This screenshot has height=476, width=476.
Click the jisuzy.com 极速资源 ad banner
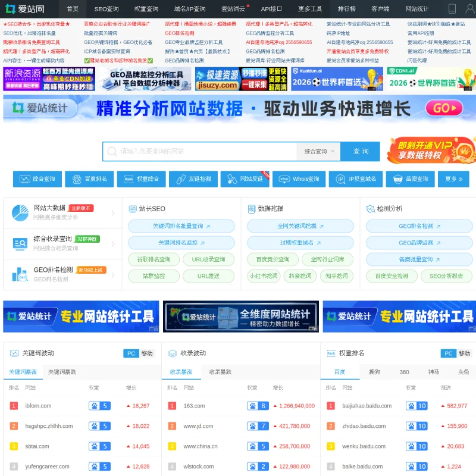click(241, 79)
